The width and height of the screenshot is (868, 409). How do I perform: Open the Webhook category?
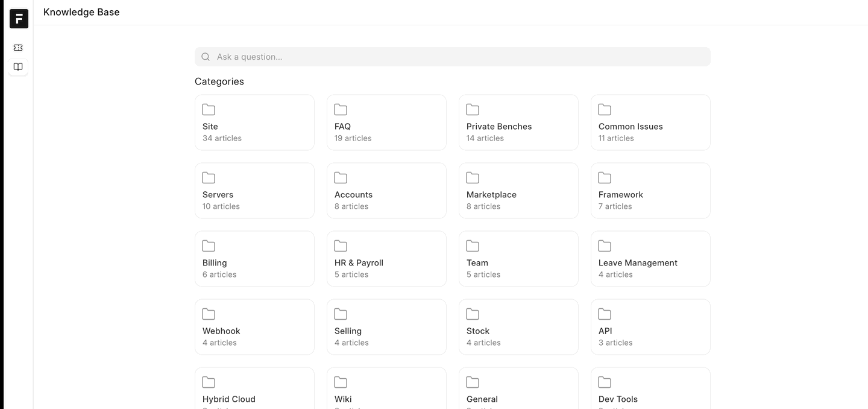pos(254,326)
